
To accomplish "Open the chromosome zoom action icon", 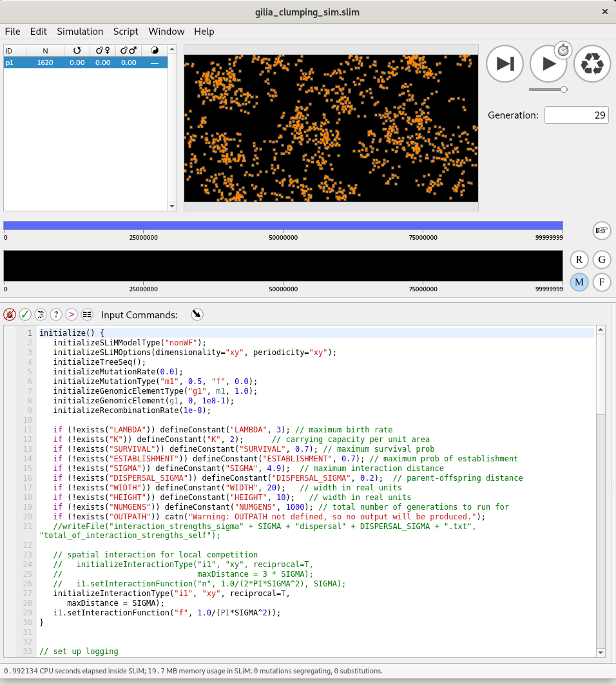I will 601,230.
